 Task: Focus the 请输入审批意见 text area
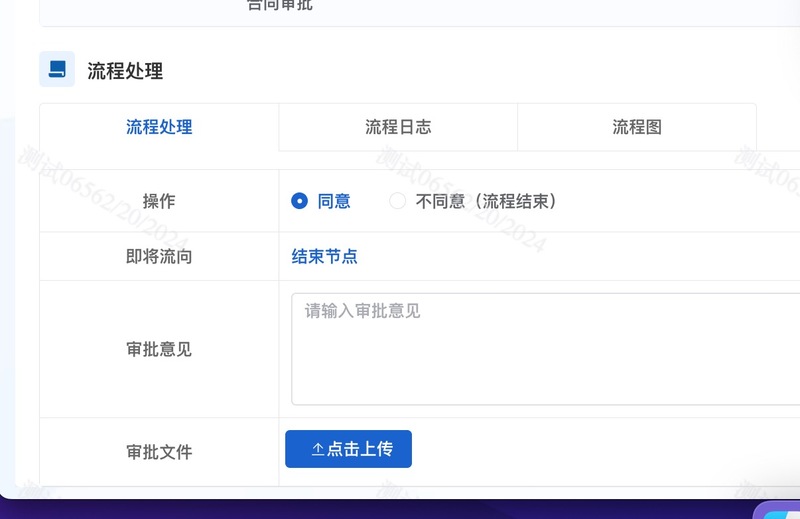pos(545,349)
